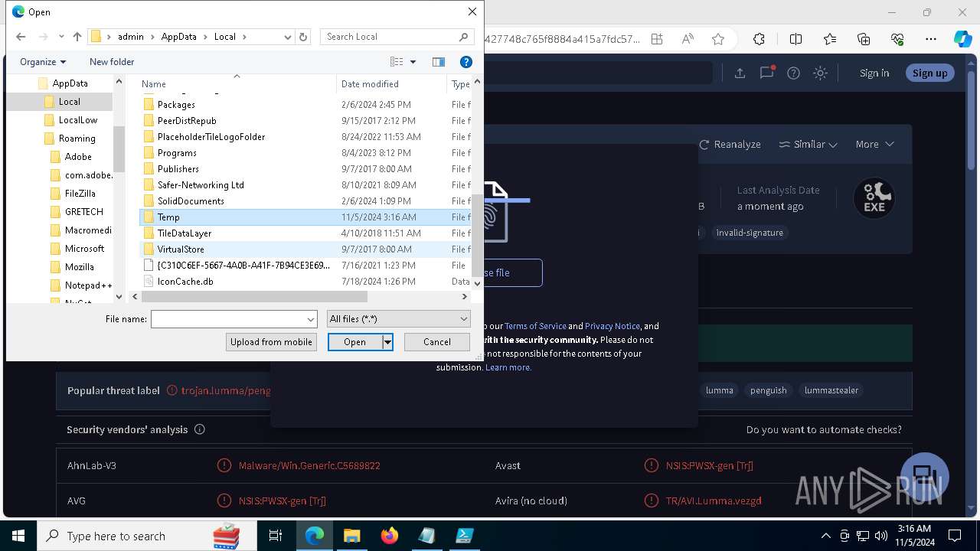Open view options dropdown arrow

tap(413, 62)
